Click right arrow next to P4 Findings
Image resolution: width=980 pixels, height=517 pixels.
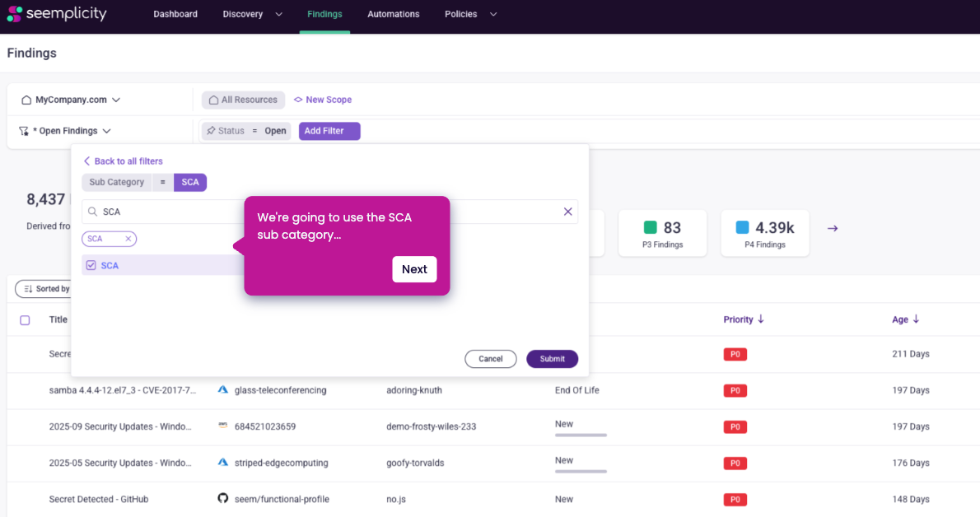point(833,228)
